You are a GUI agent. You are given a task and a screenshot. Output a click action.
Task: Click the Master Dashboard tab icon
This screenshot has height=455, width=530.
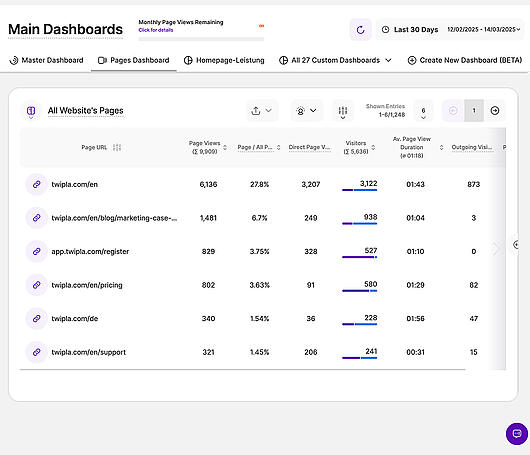pos(14,60)
